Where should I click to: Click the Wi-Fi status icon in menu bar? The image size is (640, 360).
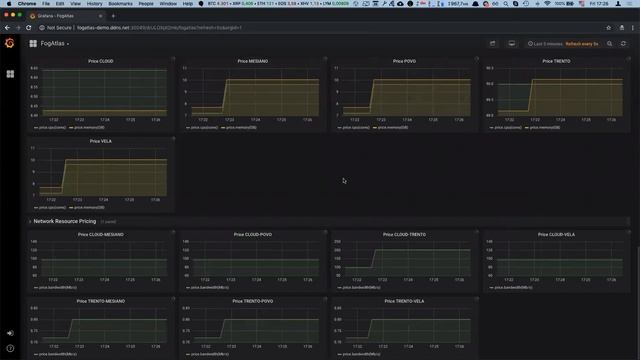tap(547, 3)
